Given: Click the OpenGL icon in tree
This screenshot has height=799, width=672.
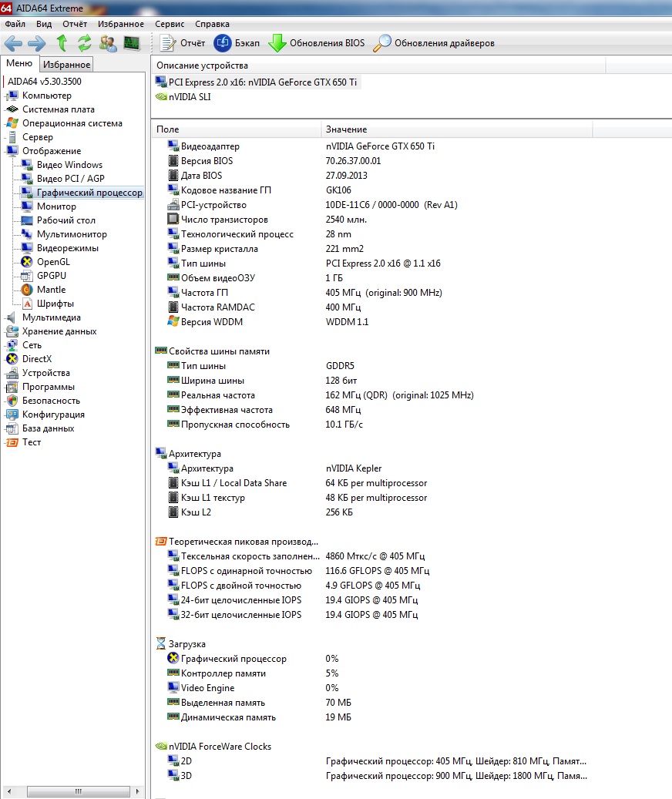Looking at the screenshot, I should pyautogui.click(x=26, y=262).
